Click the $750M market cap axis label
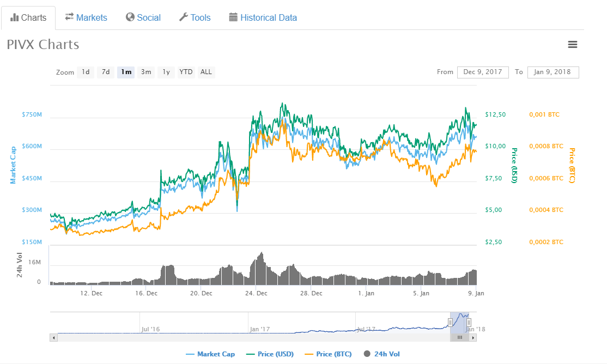 32,114
